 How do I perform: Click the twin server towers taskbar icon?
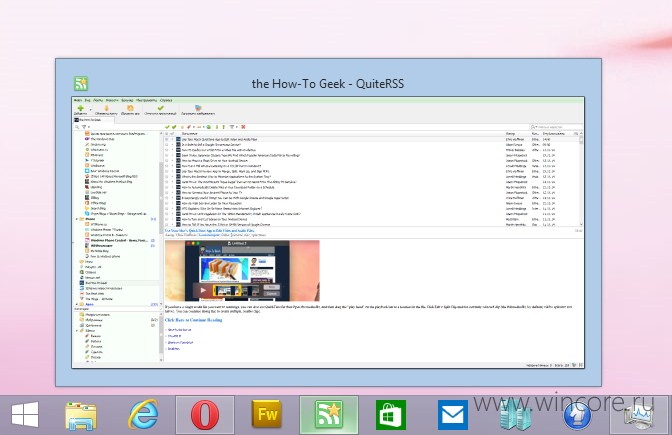[515, 415]
